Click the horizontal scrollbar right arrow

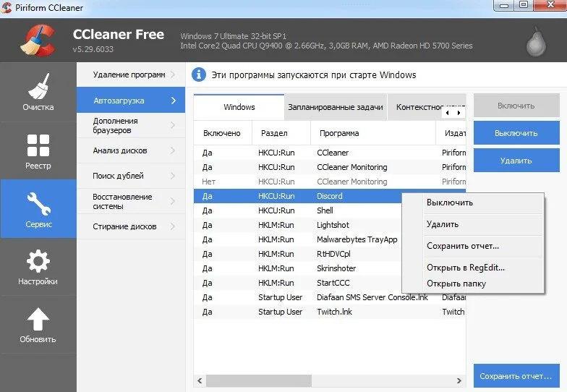pyautogui.click(x=459, y=380)
